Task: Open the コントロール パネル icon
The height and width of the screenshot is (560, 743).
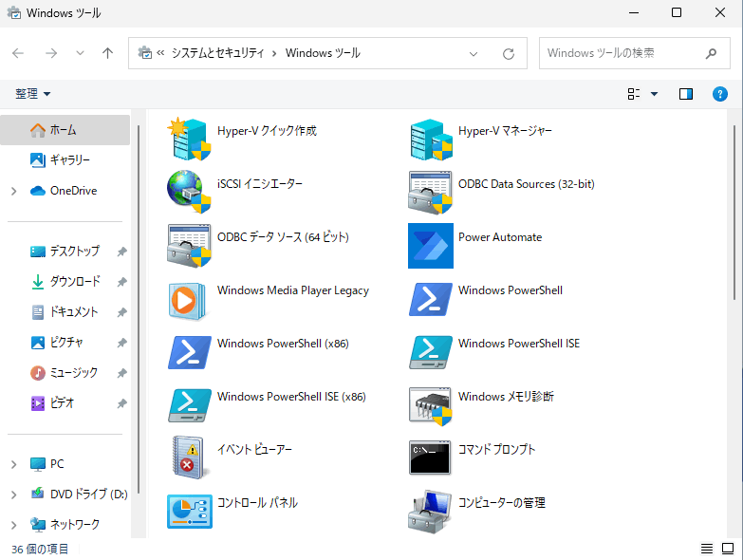Action: (x=189, y=512)
